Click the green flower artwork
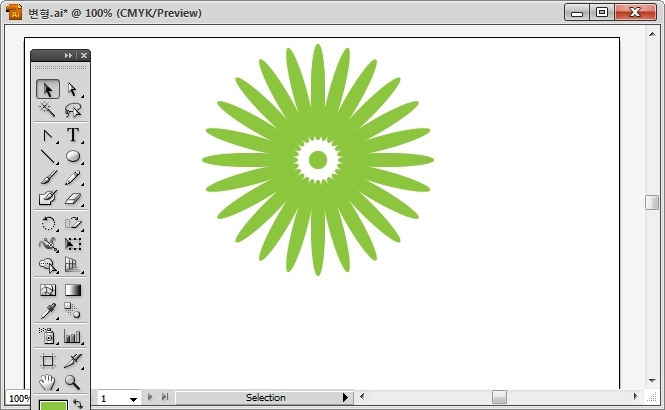 pyautogui.click(x=318, y=160)
